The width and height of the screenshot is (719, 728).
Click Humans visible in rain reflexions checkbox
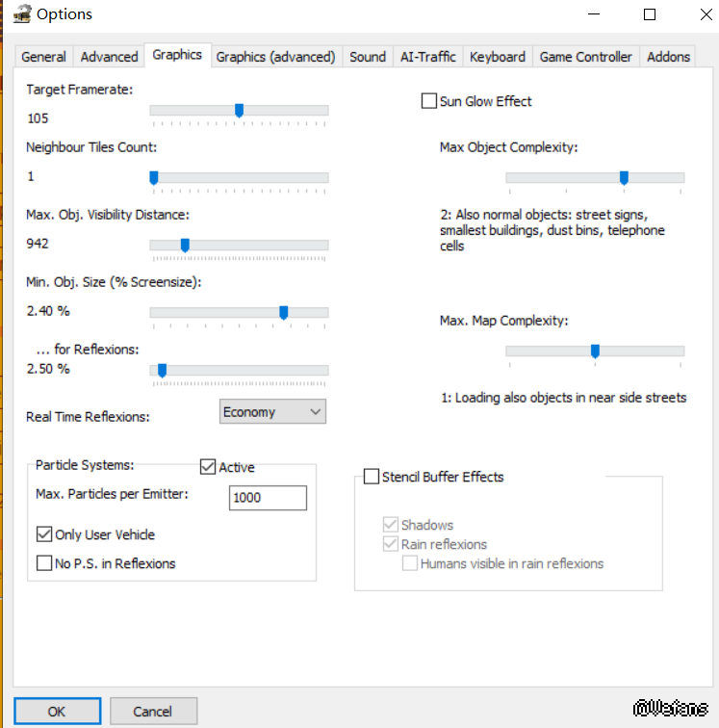(409, 563)
